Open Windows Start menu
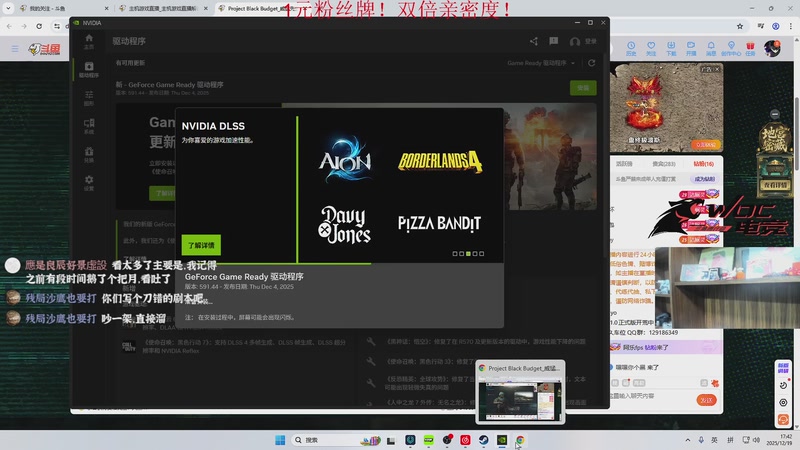 (x=280, y=440)
